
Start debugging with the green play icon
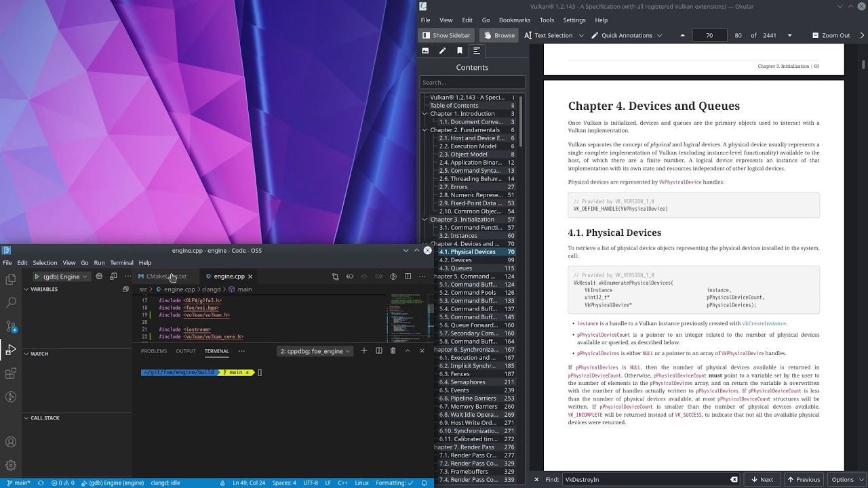point(37,277)
